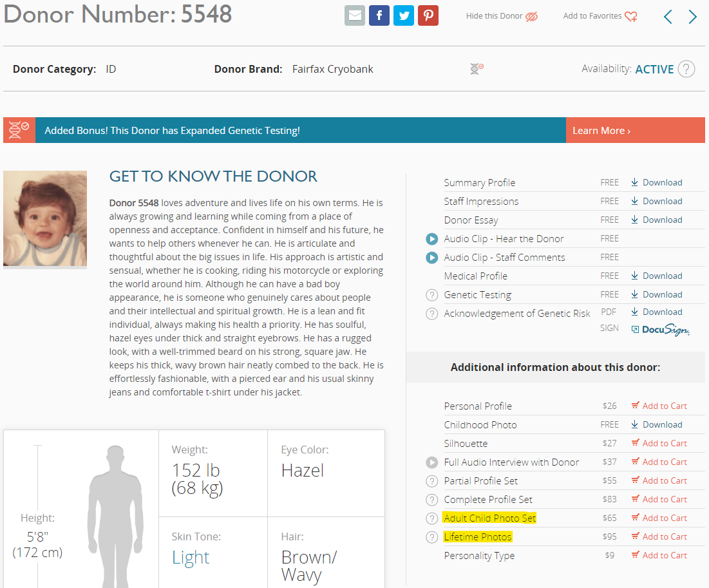
Task: Go to next donor arrow
Action: [692, 17]
